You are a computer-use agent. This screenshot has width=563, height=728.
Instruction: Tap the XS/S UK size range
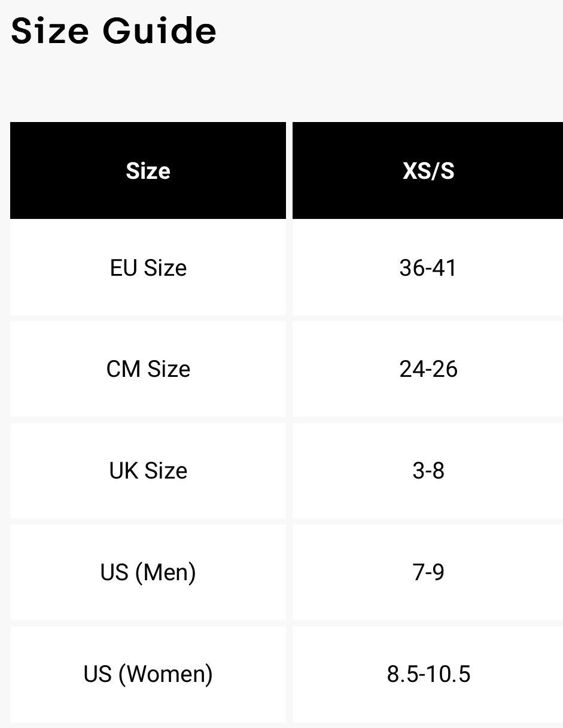tap(428, 471)
